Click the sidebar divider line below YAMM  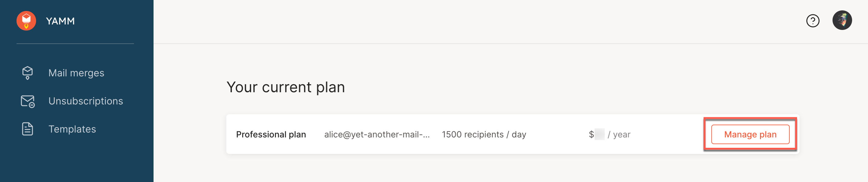pyautogui.click(x=75, y=44)
